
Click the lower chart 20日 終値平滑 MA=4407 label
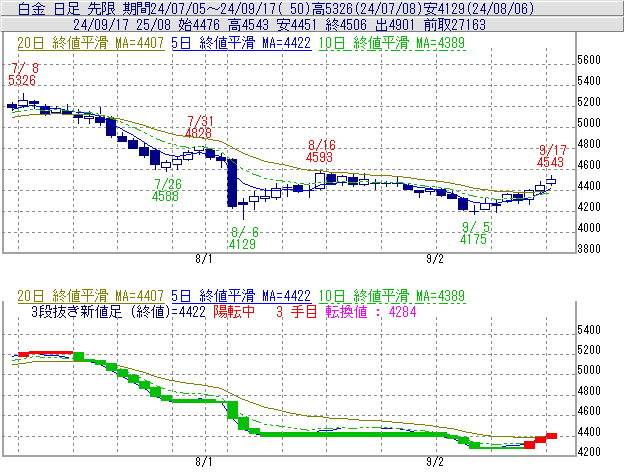point(90,296)
